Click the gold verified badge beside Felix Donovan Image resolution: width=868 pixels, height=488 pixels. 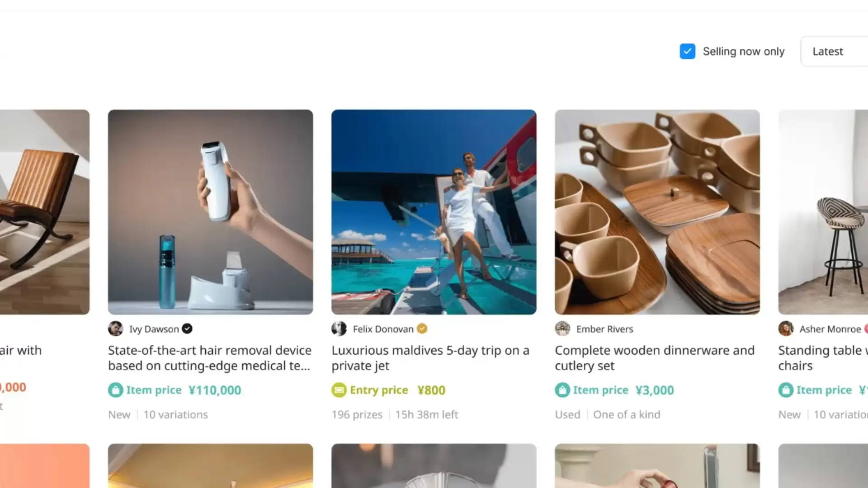pos(422,329)
